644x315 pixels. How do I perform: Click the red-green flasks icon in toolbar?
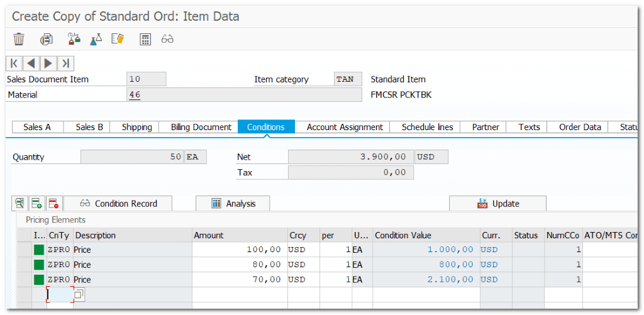tap(74, 39)
